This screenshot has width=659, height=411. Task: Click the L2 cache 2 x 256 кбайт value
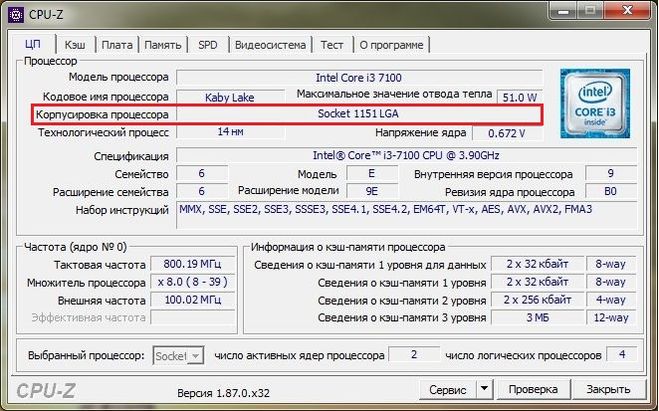[537, 300]
